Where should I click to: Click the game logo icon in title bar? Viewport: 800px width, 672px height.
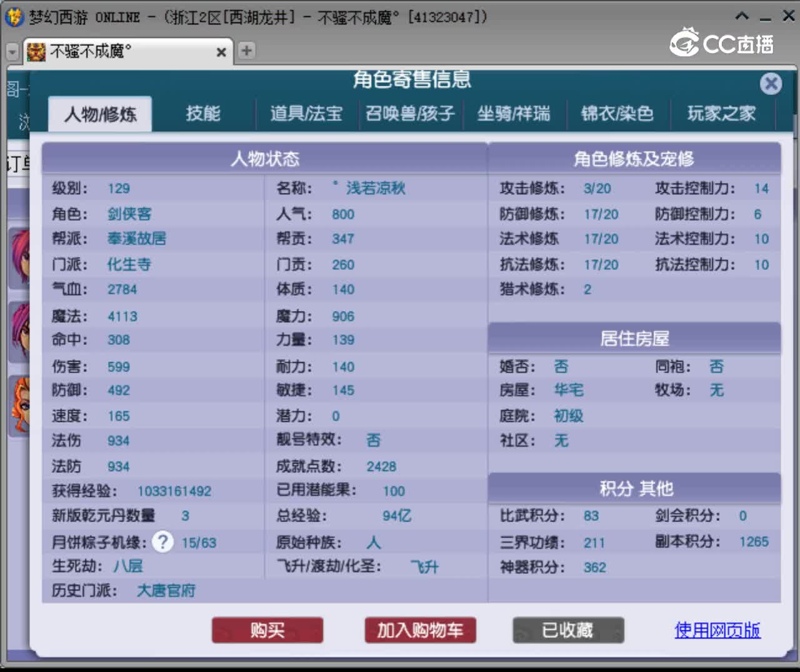click(14, 17)
